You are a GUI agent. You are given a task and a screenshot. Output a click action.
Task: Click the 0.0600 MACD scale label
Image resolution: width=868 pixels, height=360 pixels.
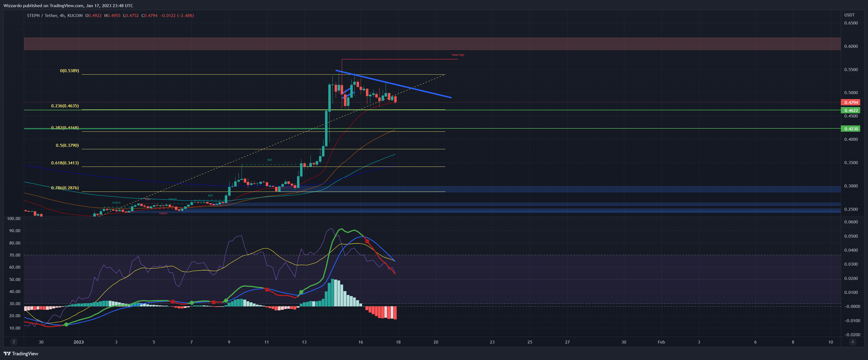851,222
